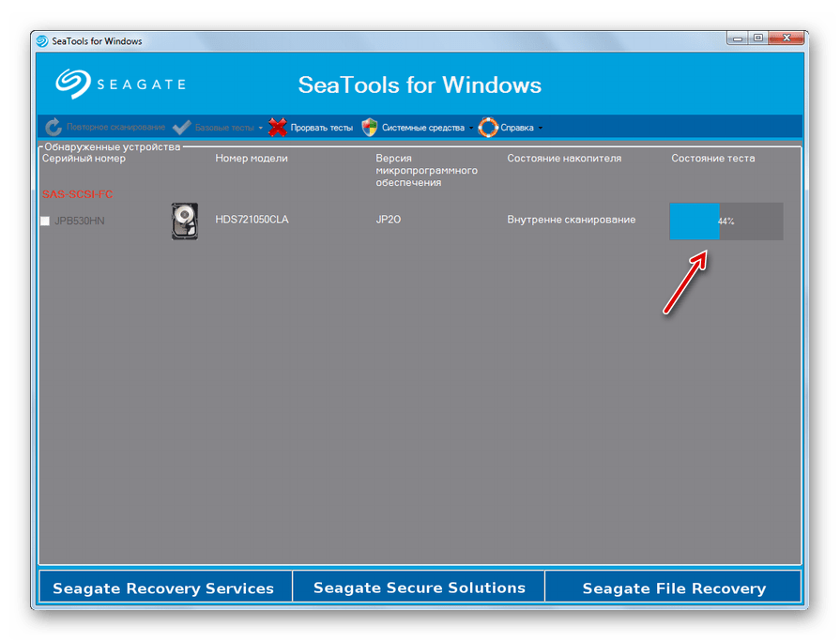Screen dimensions: 840x641
Task: Open Seagate File Recovery
Action: [674, 588]
